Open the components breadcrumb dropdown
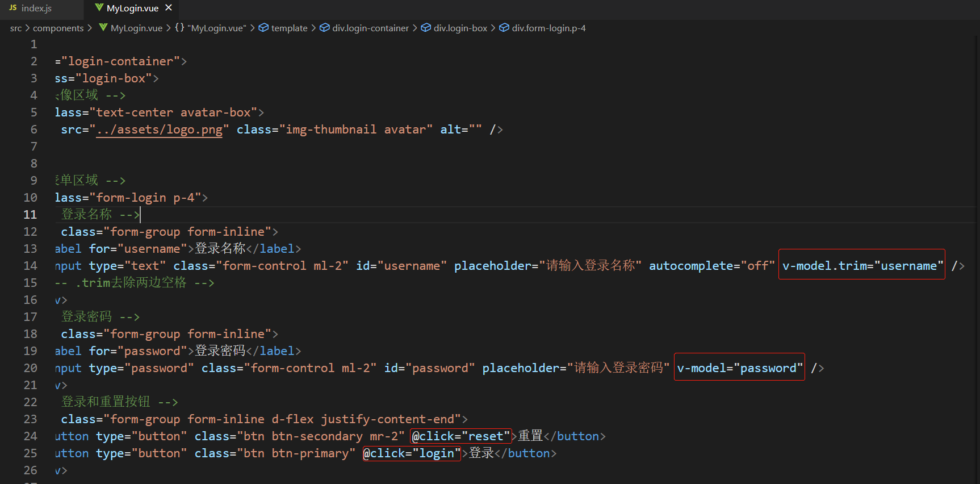This screenshot has width=980, height=484. [x=58, y=28]
